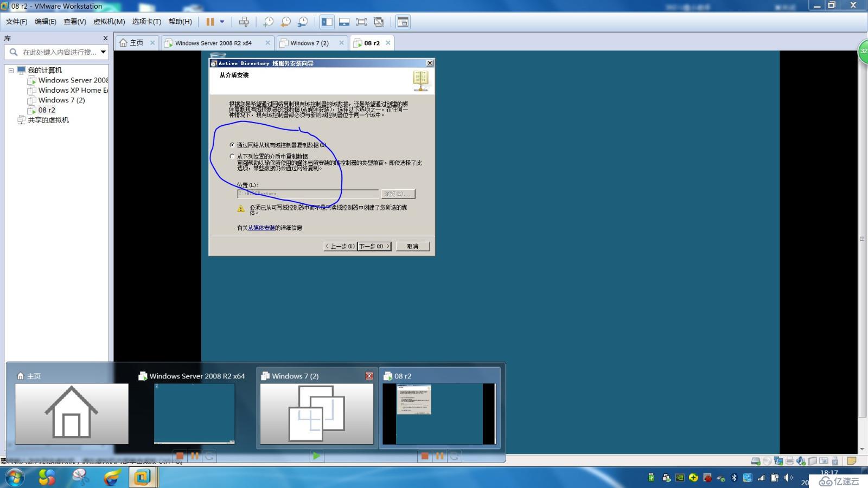Select replicate data over network radio button
This screenshot has width=868, height=488.
pyautogui.click(x=232, y=145)
